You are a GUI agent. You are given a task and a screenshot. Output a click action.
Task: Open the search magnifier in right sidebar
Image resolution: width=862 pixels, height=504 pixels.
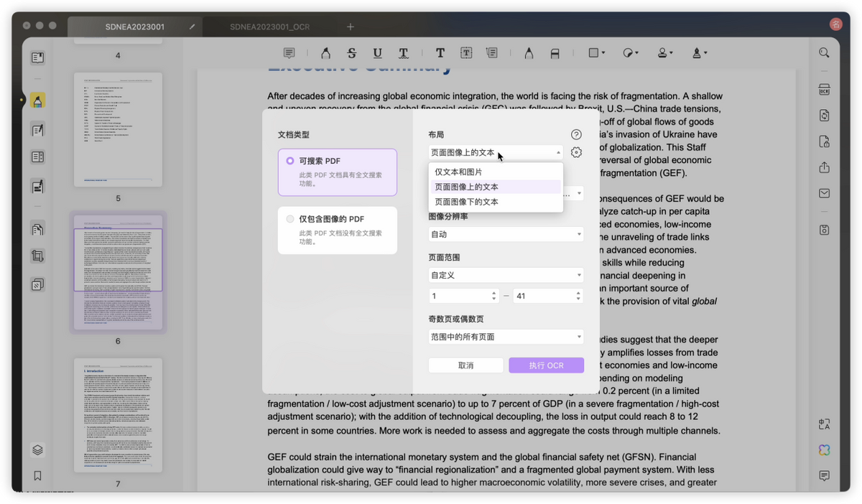pyautogui.click(x=824, y=53)
